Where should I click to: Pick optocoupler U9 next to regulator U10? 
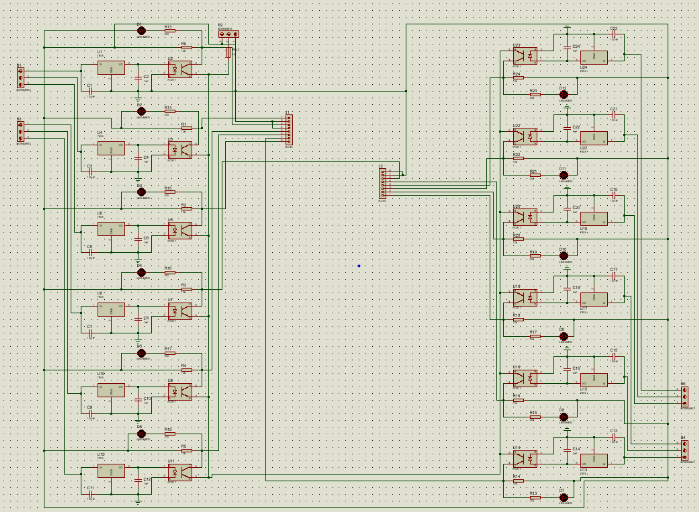[x=180, y=392]
